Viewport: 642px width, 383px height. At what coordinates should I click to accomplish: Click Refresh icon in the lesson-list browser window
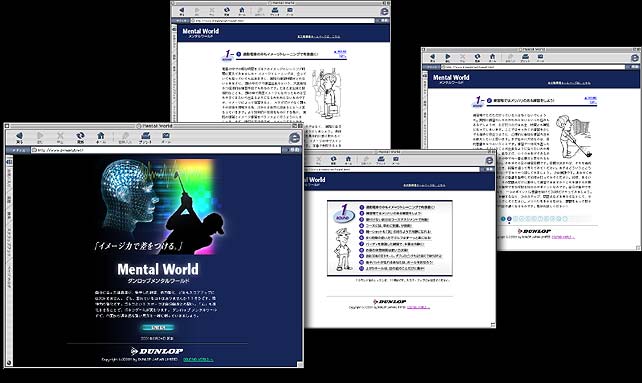pyautogui.click(x=333, y=159)
